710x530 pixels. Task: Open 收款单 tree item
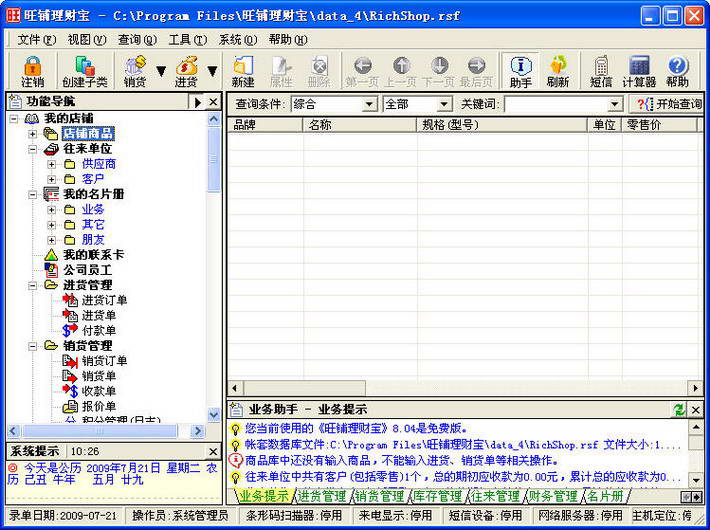(x=99, y=391)
